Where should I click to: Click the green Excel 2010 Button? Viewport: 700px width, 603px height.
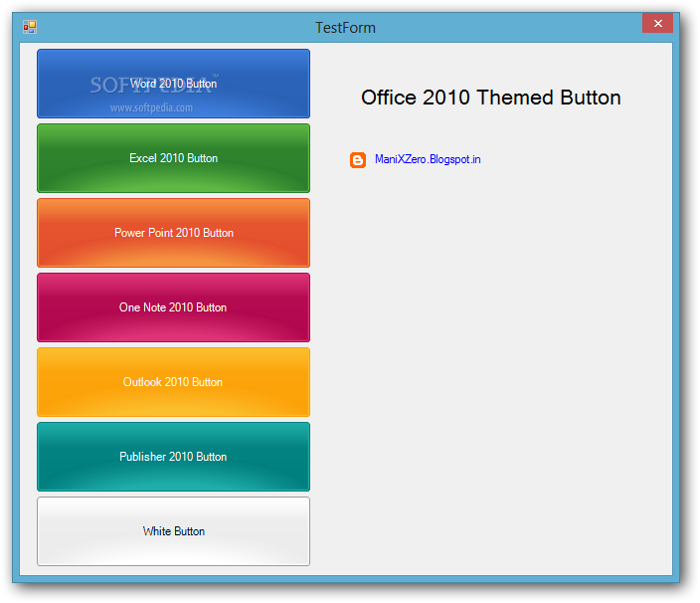pyautogui.click(x=173, y=158)
